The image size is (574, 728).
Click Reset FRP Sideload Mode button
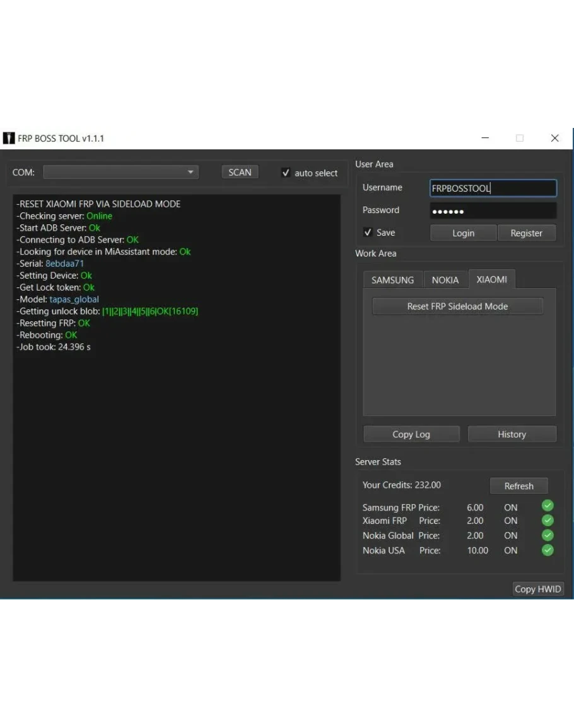tap(457, 306)
